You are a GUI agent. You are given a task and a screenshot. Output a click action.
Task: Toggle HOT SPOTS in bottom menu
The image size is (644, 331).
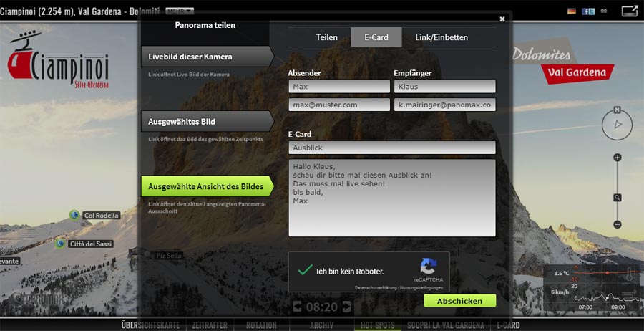[377, 325]
